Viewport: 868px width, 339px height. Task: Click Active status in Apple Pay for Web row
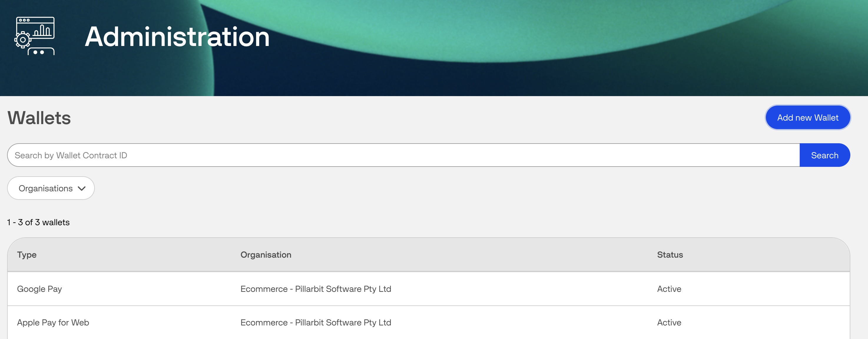coord(669,322)
